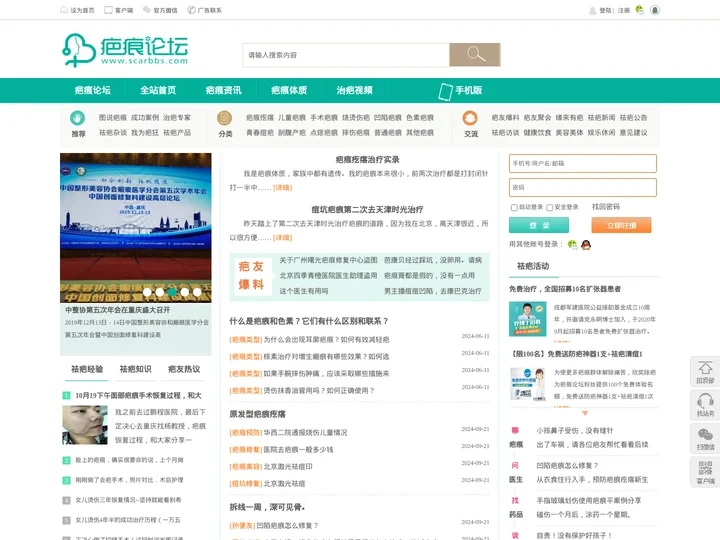Click the WeChat login icon in top right bar
720x540 pixels.
pos(640,10)
